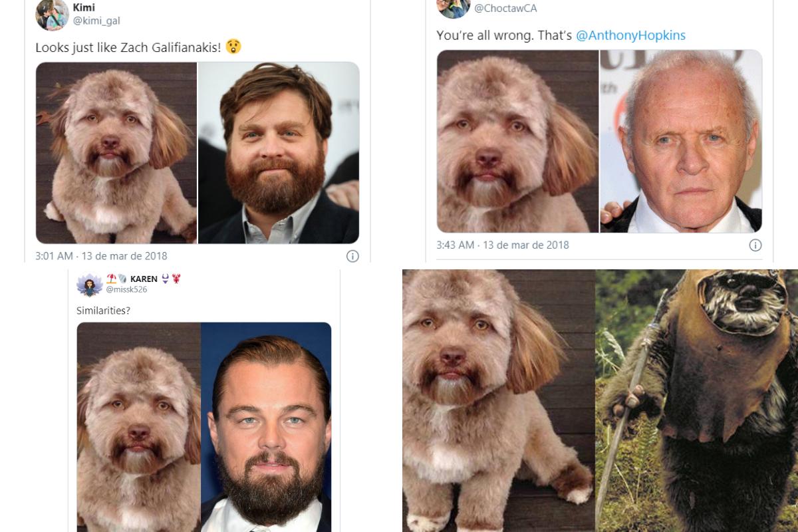The image size is (798, 532).
Task: Open the dog photo in Kimi's tweet
Action: pos(116,153)
